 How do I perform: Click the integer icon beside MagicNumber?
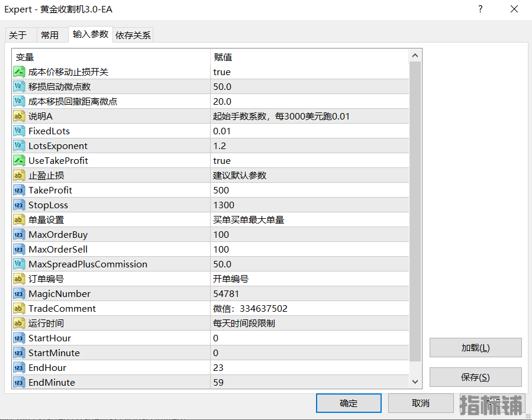[x=19, y=294]
